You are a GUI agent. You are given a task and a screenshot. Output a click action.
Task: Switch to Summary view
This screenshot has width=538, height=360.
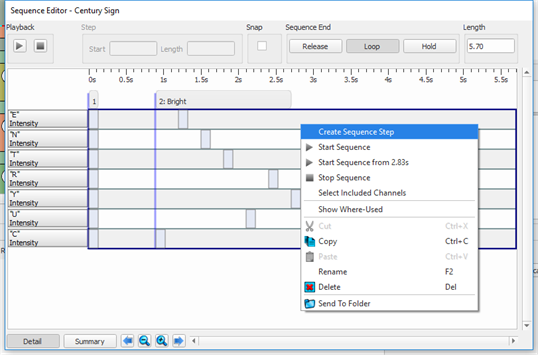[90, 341]
